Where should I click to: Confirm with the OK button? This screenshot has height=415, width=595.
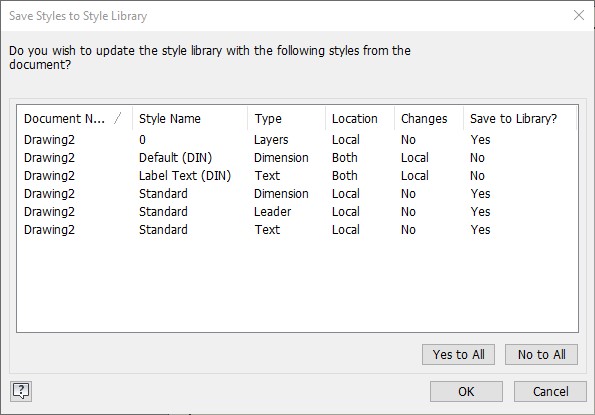(466, 391)
